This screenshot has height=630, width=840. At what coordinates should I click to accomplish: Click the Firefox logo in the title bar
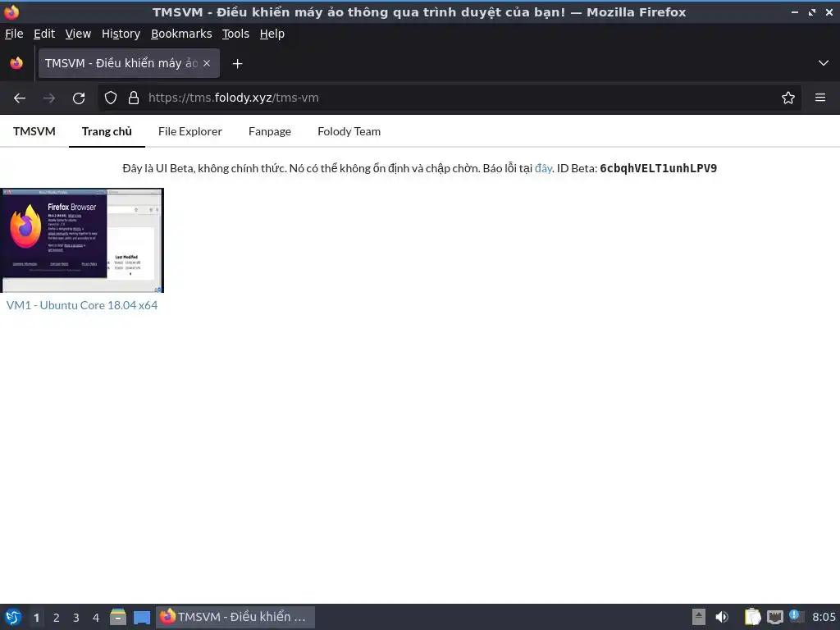click(x=11, y=11)
